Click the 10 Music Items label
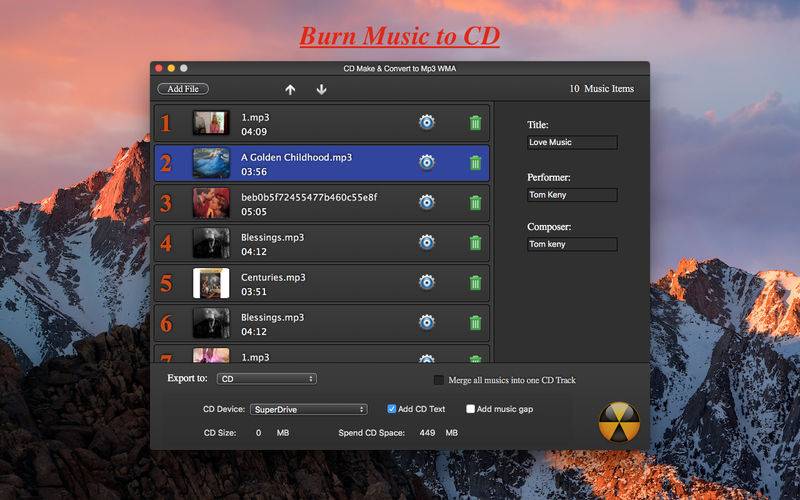 602,89
